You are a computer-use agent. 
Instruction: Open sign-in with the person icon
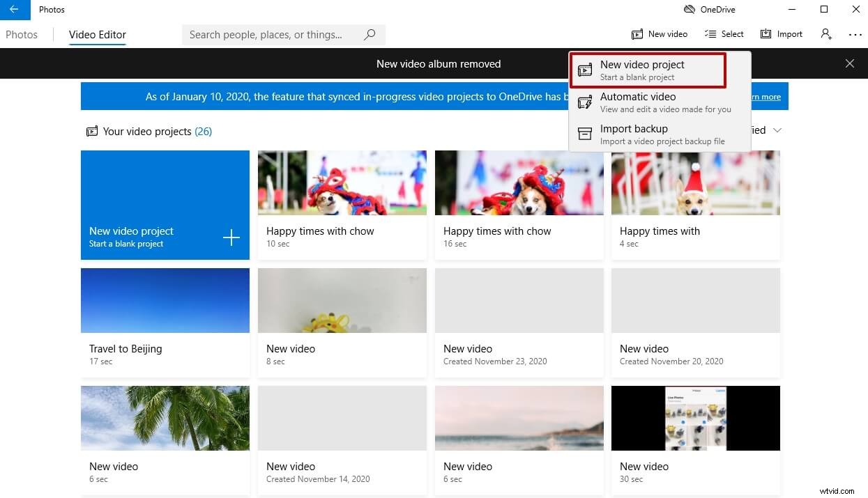point(825,33)
